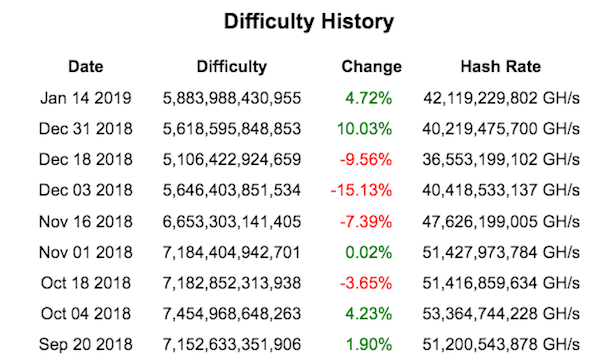
Task: Click the -9.56% change value
Action: click(366, 160)
